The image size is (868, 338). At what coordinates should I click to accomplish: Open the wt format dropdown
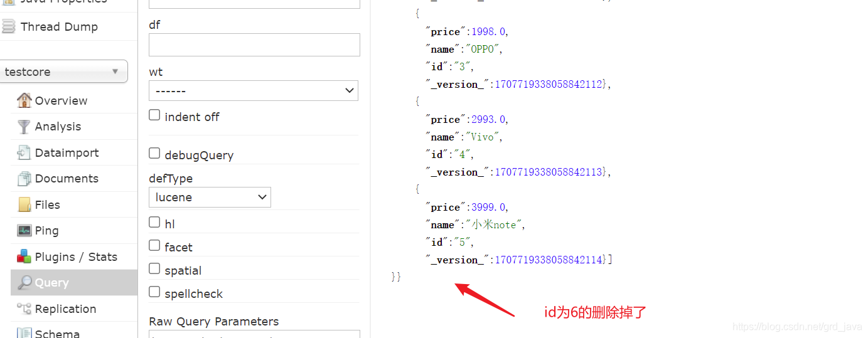254,90
